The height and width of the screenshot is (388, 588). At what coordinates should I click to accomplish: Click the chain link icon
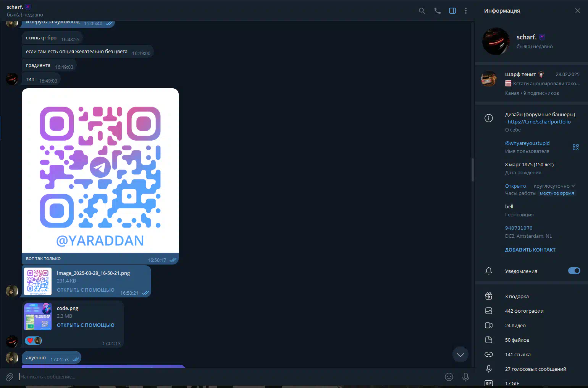[489, 354]
